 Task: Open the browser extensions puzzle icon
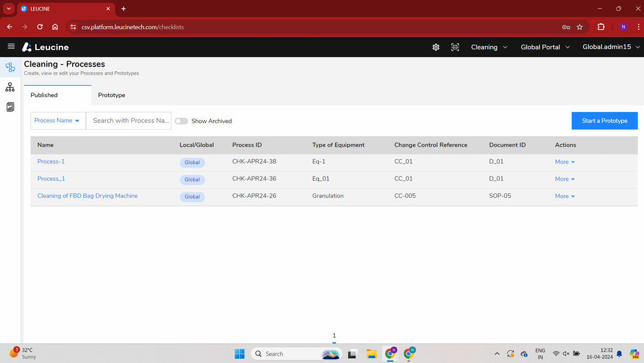(601, 27)
